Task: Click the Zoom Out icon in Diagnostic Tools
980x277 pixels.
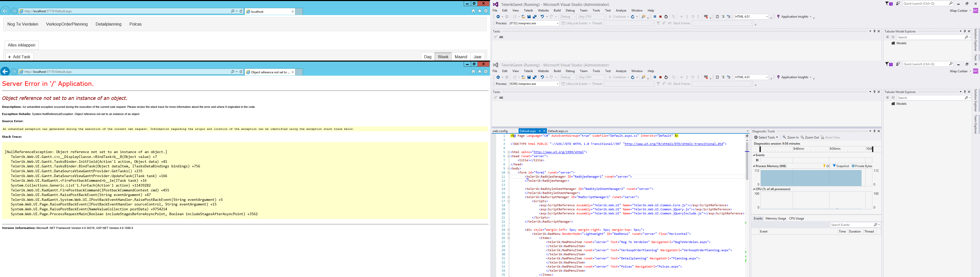Action: click(x=803, y=137)
